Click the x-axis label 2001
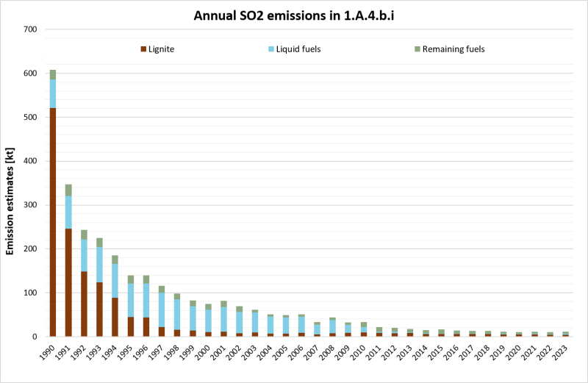Image resolution: width=588 pixels, height=383 pixels. [218, 352]
